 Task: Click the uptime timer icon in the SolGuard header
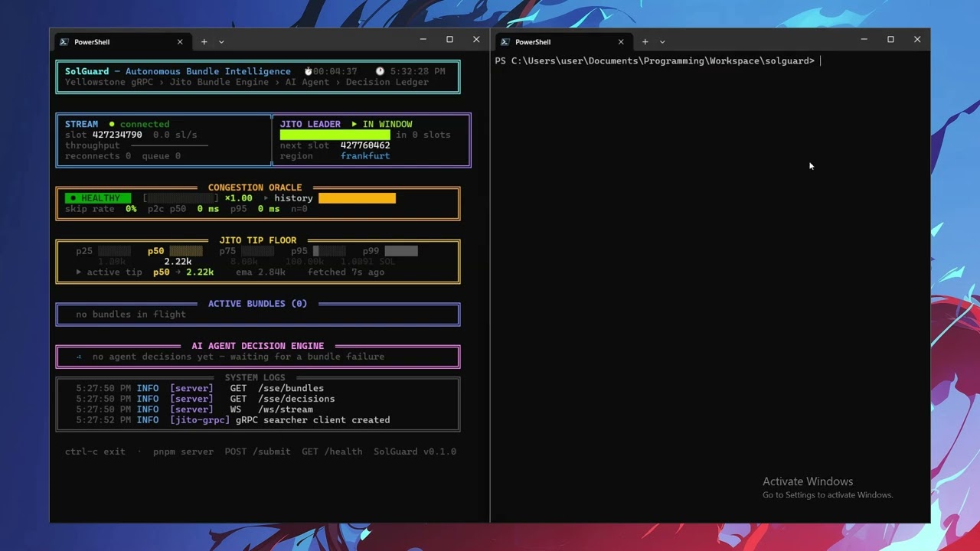[308, 71]
